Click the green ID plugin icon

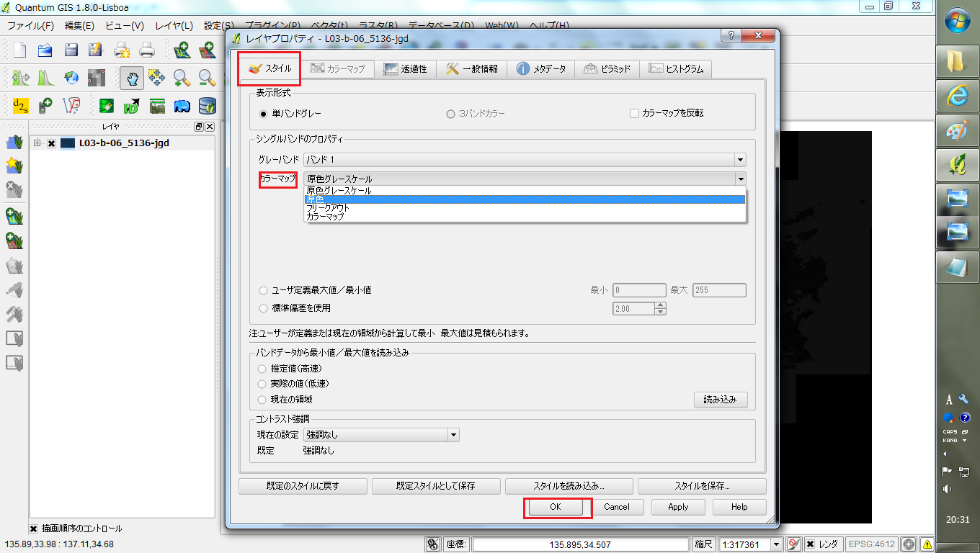pyautogui.click(x=131, y=106)
